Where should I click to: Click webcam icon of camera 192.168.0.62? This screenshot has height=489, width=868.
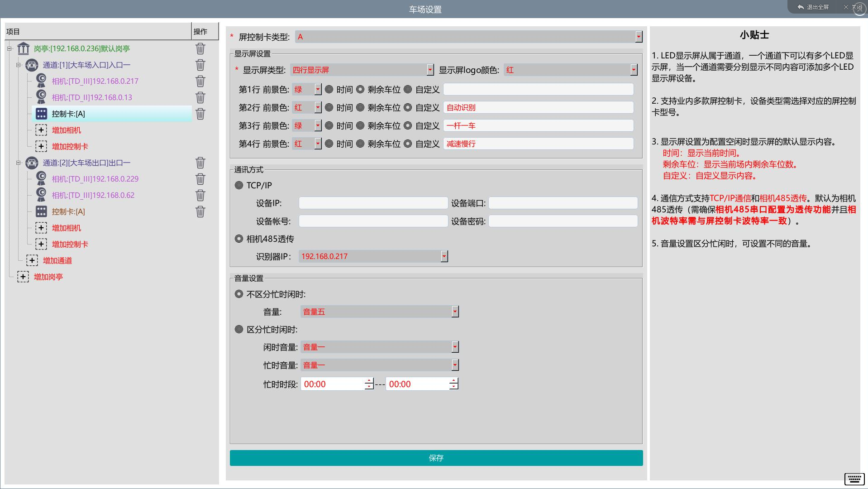[x=41, y=195]
